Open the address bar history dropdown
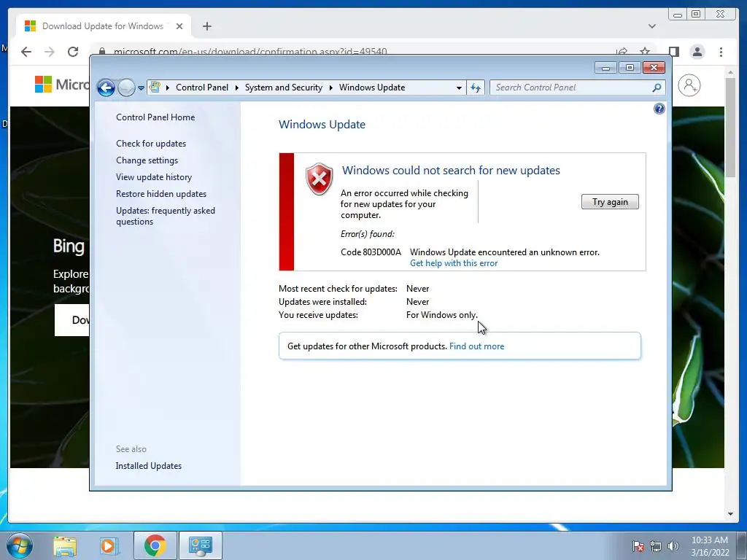The height and width of the screenshot is (560, 747). point(459,88)
